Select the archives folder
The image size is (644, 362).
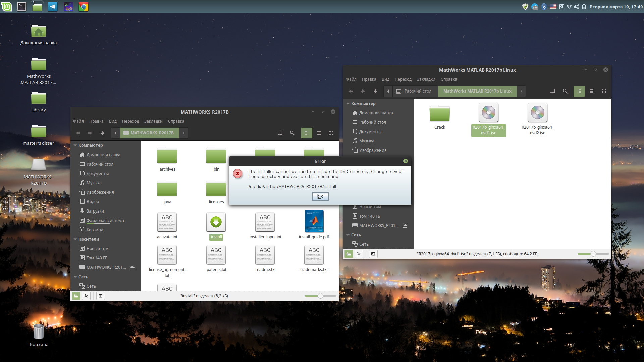(167, 159)
